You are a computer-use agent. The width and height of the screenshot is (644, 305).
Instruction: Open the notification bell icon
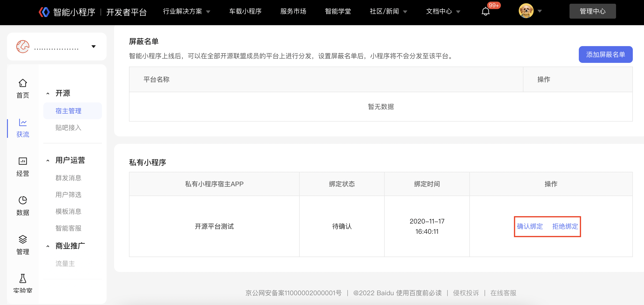[x=485, y=11]
